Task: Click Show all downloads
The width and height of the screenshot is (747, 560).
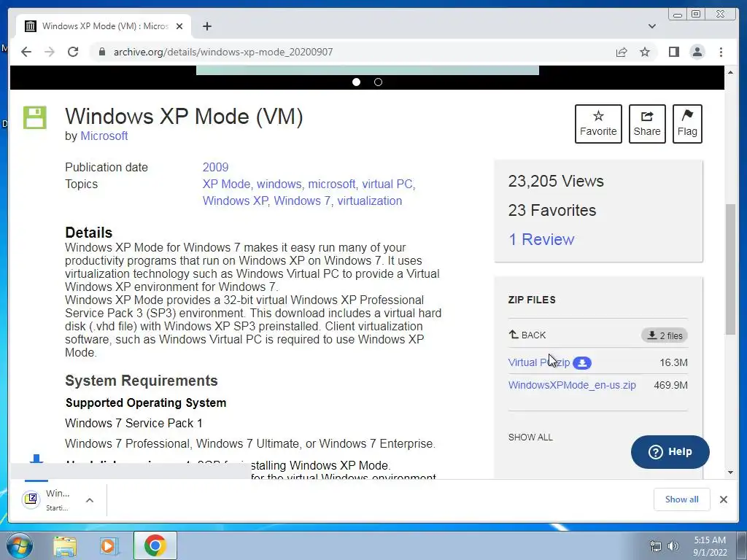Action: click(x=682, y=499)
